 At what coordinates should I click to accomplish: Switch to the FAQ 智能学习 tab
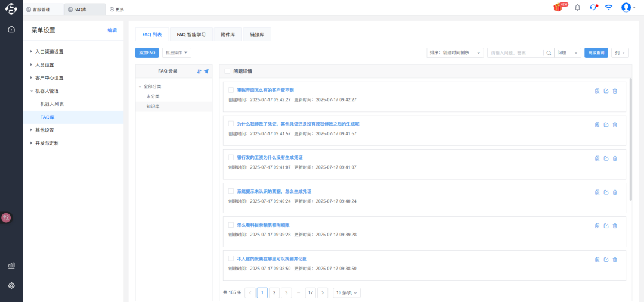[191, 35]
